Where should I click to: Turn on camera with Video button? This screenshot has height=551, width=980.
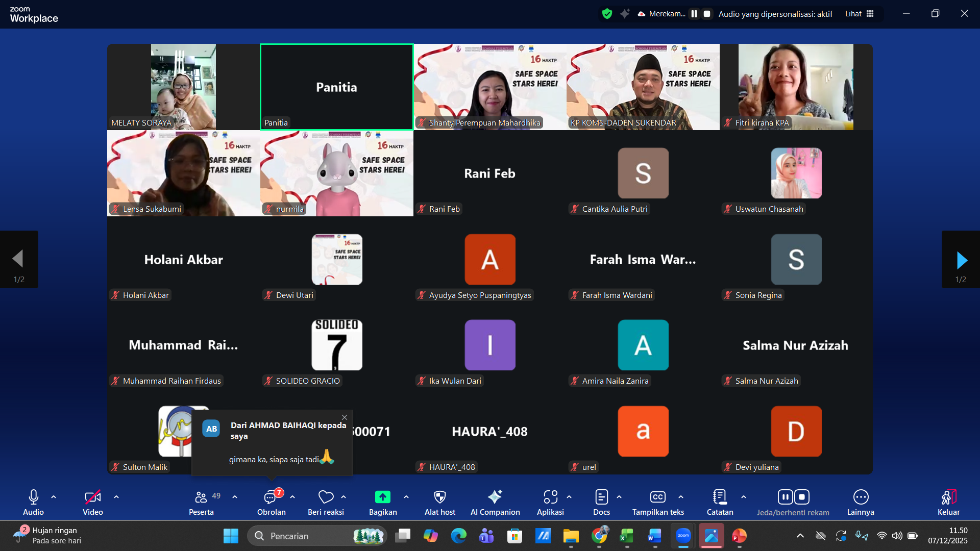point(92,497)
